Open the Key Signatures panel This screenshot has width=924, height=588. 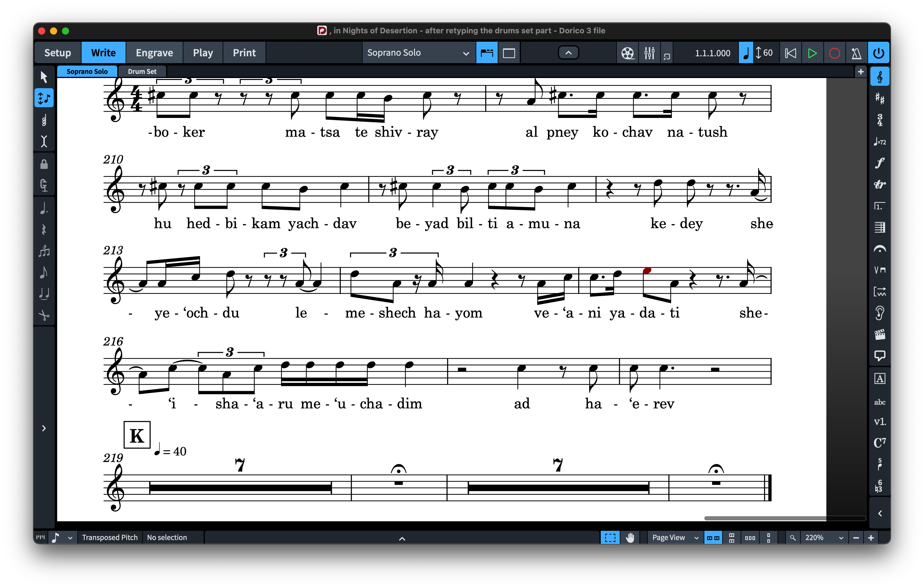click(x=879, y=99)
